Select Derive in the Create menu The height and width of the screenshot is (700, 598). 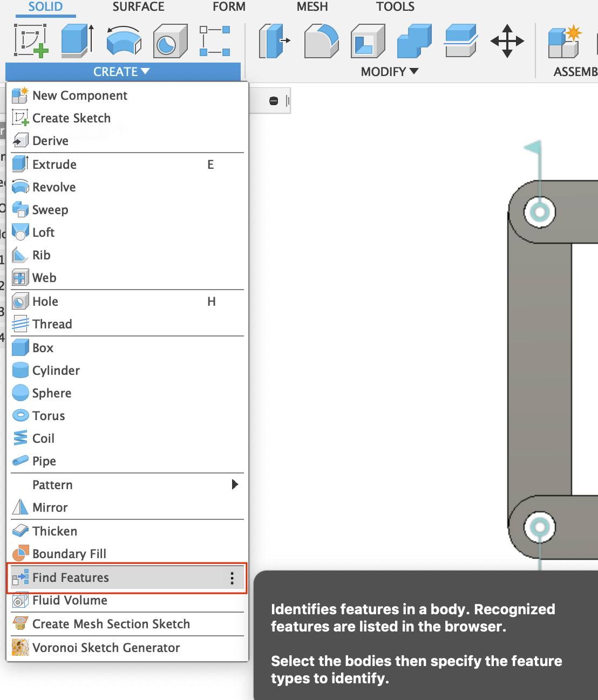click(127, 141)
